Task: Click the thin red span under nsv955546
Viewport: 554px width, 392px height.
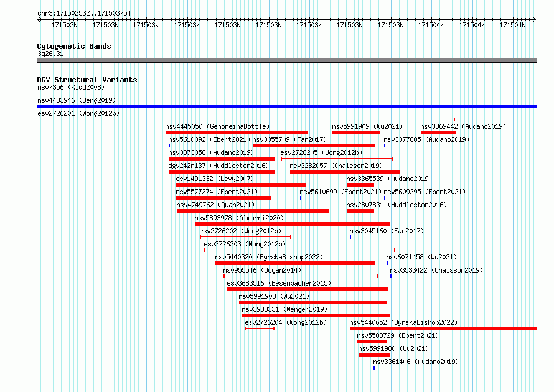Action: coord(301,276)
